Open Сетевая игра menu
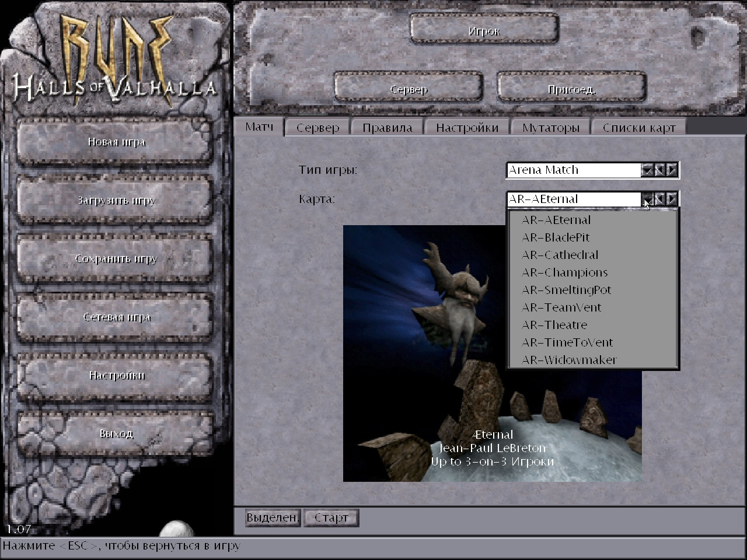This screenshot has width=747, height=560. point(116,317)
